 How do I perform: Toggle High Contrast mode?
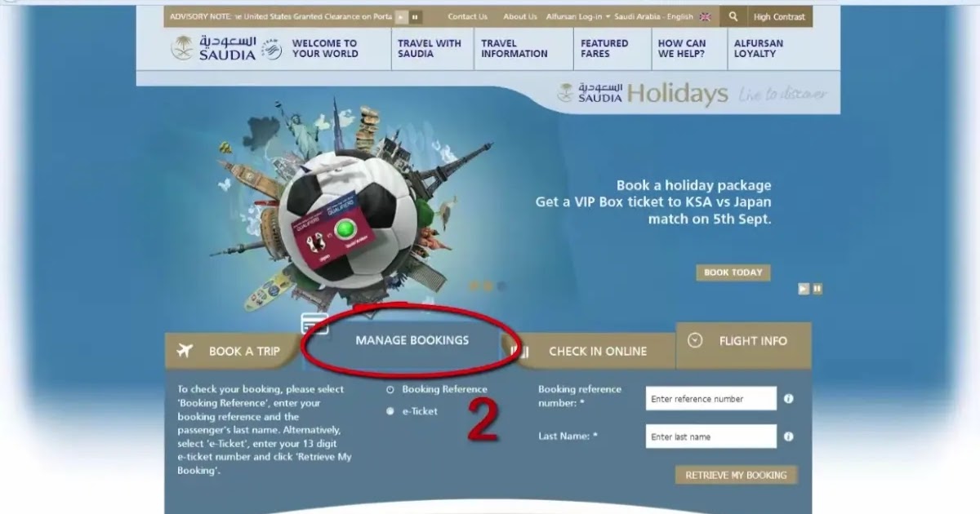click(779, 16)
